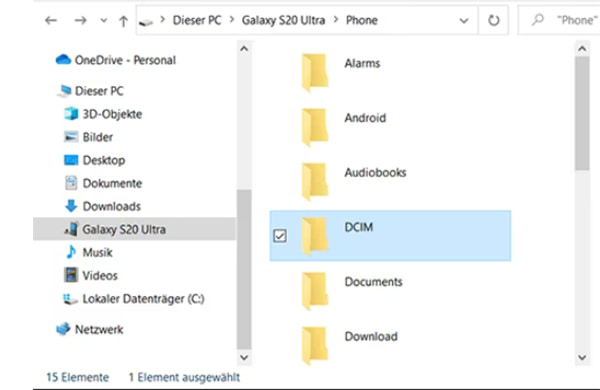Select the Audiobooks folder icon
600x390 pixels.
[x=315, y=182]
